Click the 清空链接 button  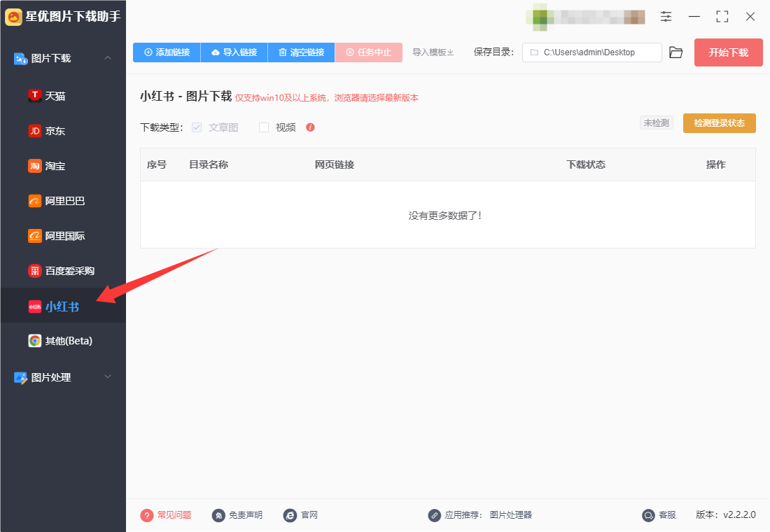click(302, 52)
